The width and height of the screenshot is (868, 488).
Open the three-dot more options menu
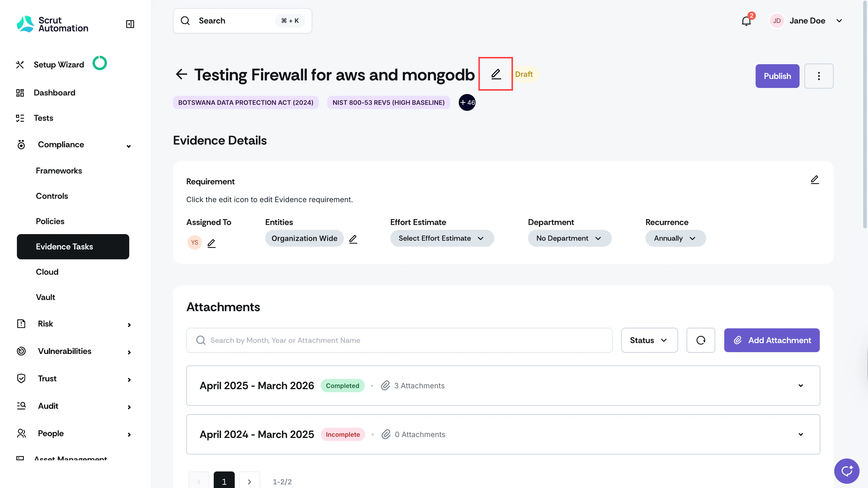[819, 76]
